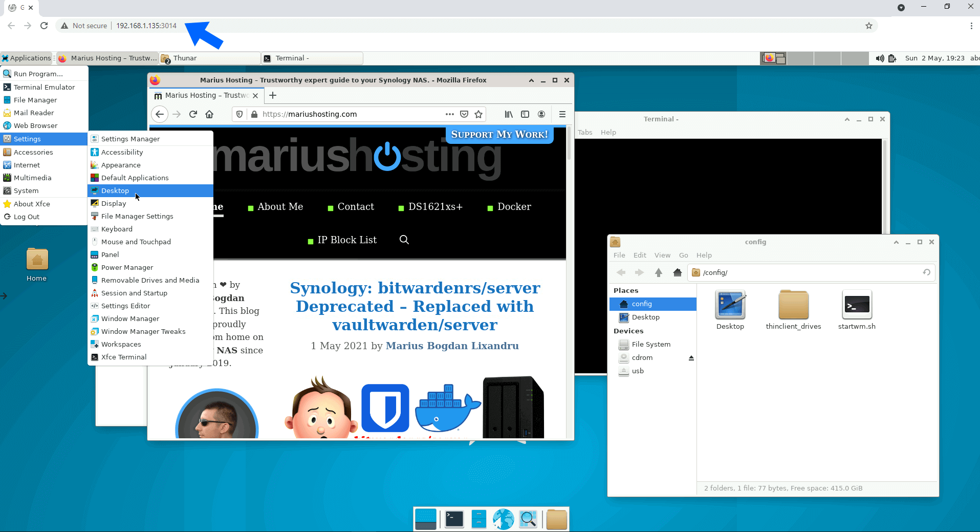Image resolution: width=980 pixels, height=532 pixels.
Task: Click the Applications panel menu button
Action: point(27,58)
